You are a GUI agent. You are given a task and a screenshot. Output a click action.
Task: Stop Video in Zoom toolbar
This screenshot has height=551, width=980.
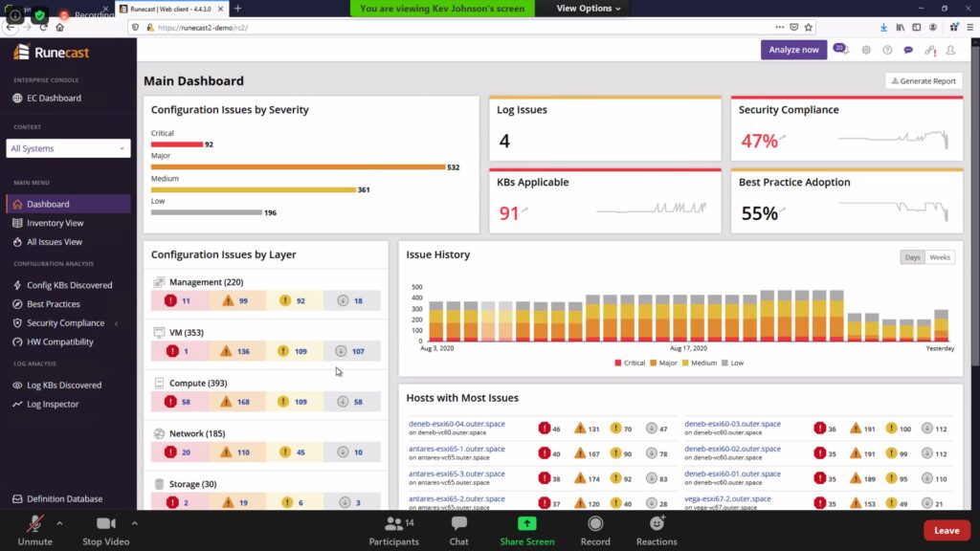click(105, 531)
